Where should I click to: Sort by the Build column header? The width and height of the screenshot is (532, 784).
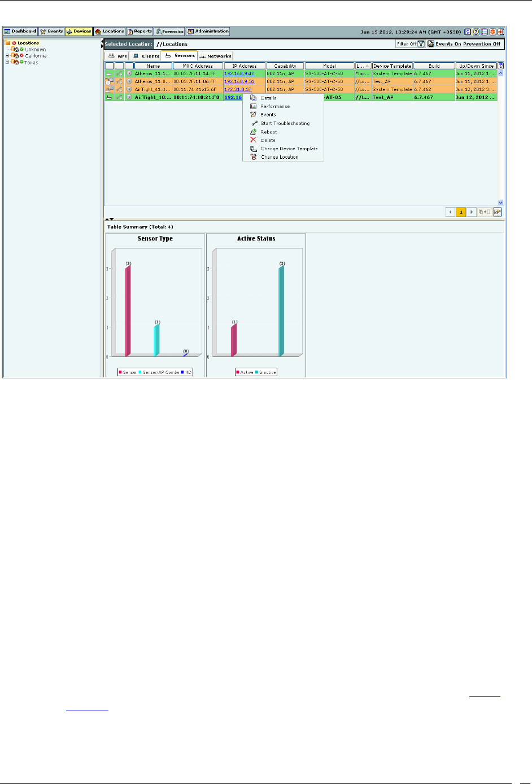(x=434, y=66)
